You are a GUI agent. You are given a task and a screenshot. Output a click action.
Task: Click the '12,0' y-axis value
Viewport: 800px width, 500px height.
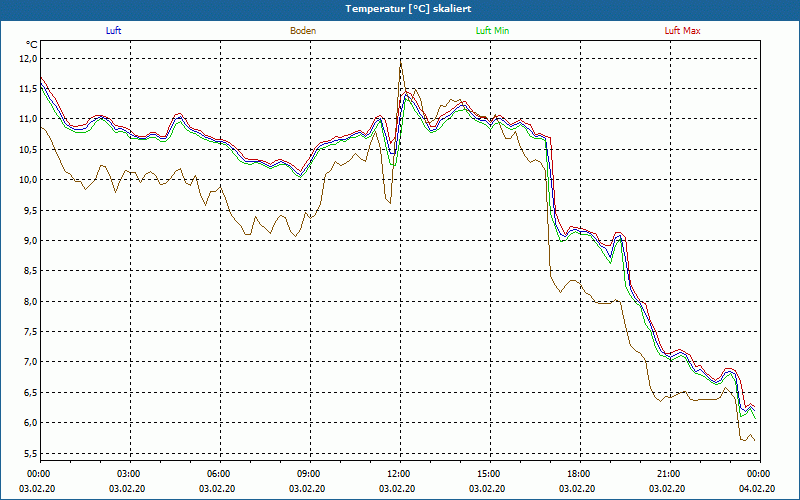pos(29,59)
